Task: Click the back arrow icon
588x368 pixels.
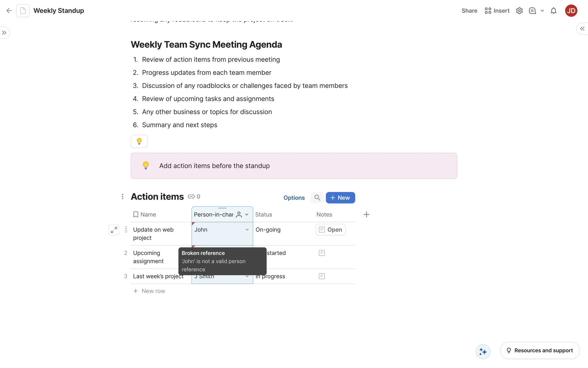Action: point(9,11)
